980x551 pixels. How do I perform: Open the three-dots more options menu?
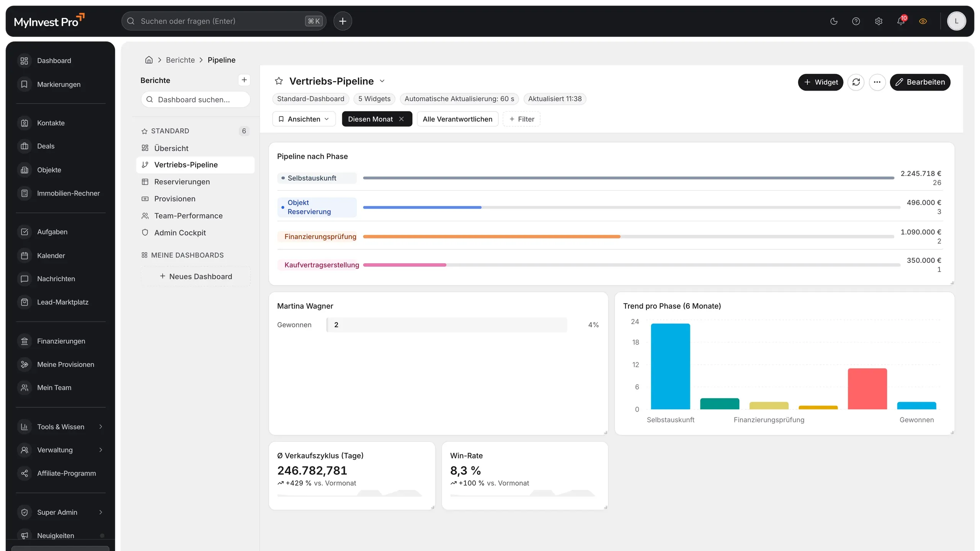coord(877,82)
